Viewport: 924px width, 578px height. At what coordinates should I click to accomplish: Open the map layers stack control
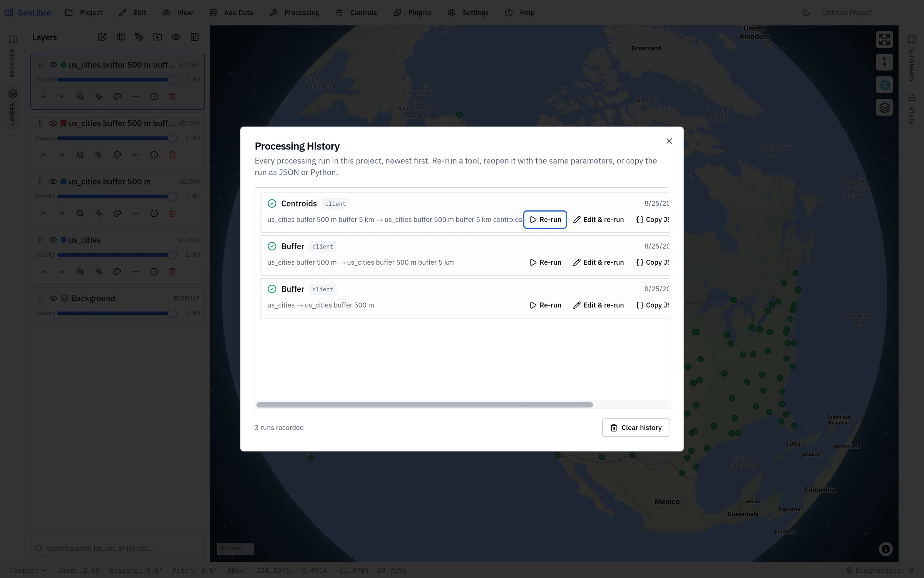pyautogui.click(x=884, y=108)
